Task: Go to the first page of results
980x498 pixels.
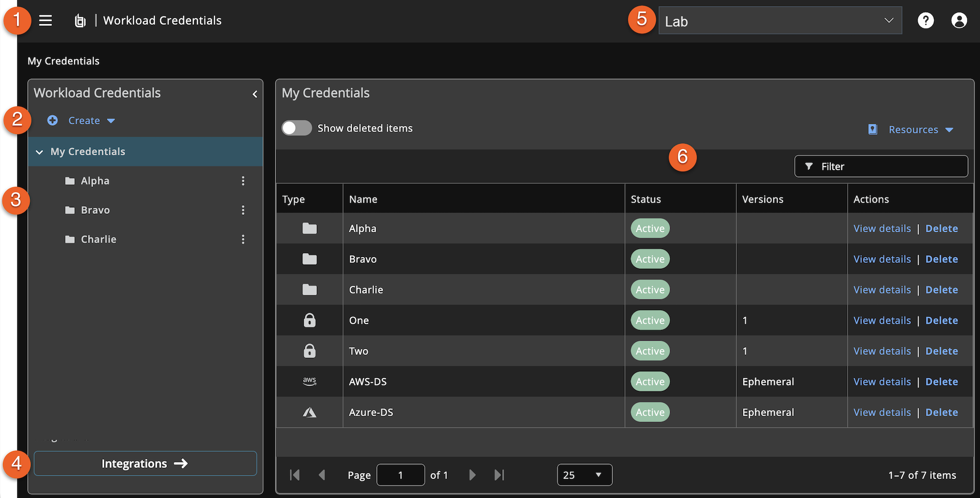Action: point(295,475)
